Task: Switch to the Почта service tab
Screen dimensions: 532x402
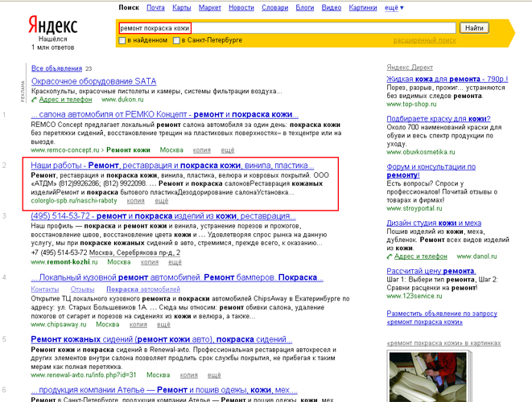Action: pyautogui.click(x=155, y=7)
